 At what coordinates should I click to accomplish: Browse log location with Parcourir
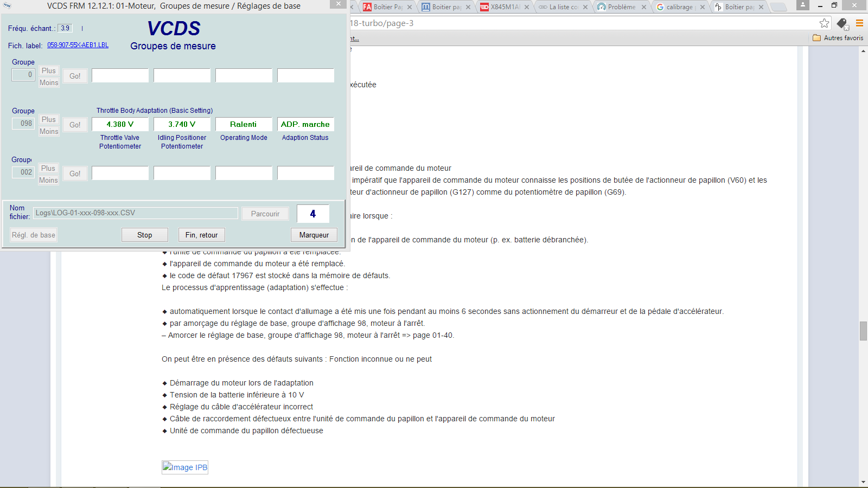(265, 214)
